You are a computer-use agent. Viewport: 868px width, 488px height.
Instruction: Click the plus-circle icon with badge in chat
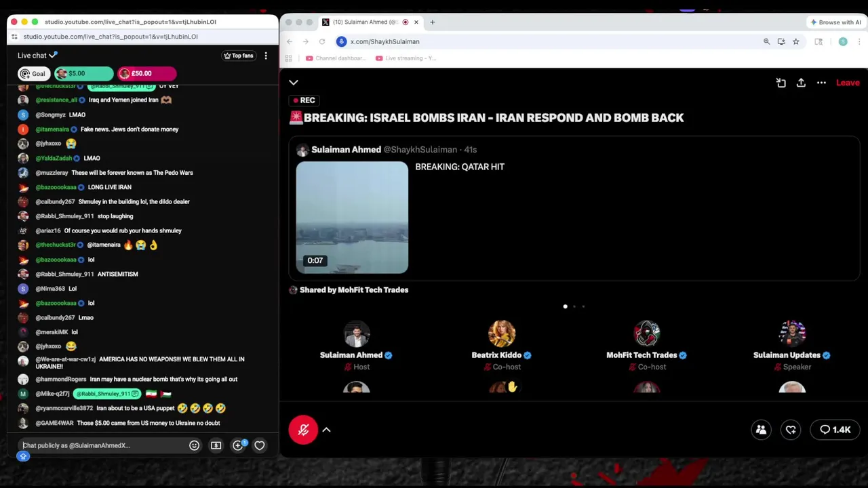[238, 445]
